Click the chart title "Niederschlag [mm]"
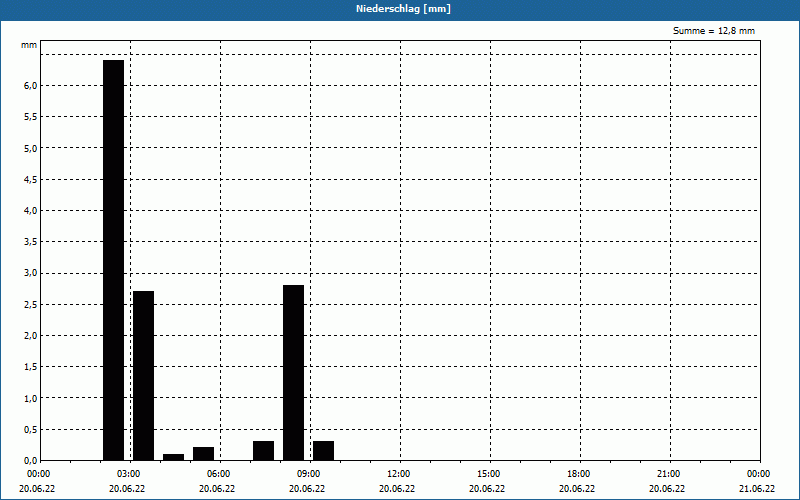This screenshot has height=500, width=800. coord(403,9)
